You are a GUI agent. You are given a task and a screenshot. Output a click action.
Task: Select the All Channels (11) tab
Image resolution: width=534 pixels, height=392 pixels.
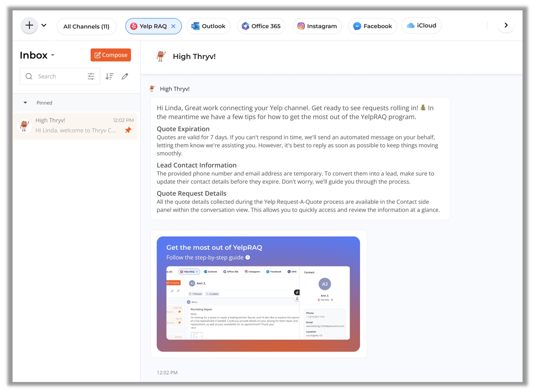(x=86, y=27)
